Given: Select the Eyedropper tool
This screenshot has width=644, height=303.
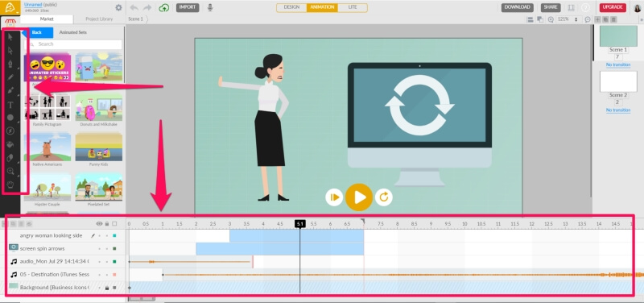Looking at the screenshot, I should [10, 158].
